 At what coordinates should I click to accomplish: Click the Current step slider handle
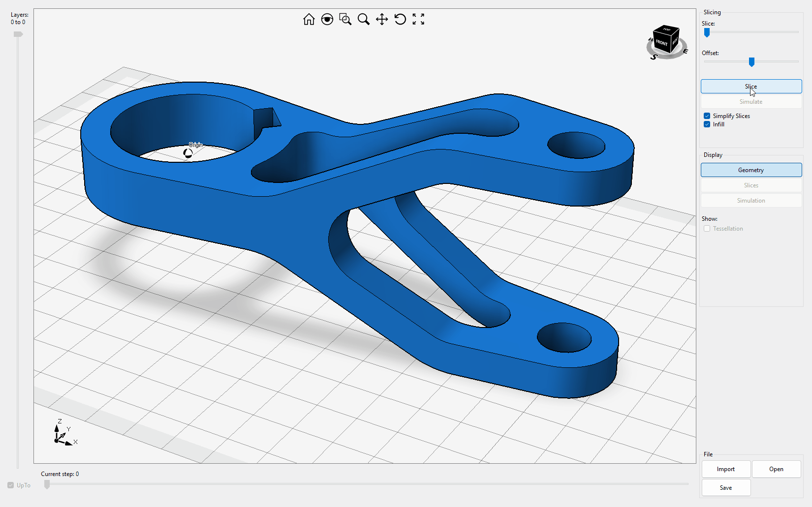click(x=47, y=484)
